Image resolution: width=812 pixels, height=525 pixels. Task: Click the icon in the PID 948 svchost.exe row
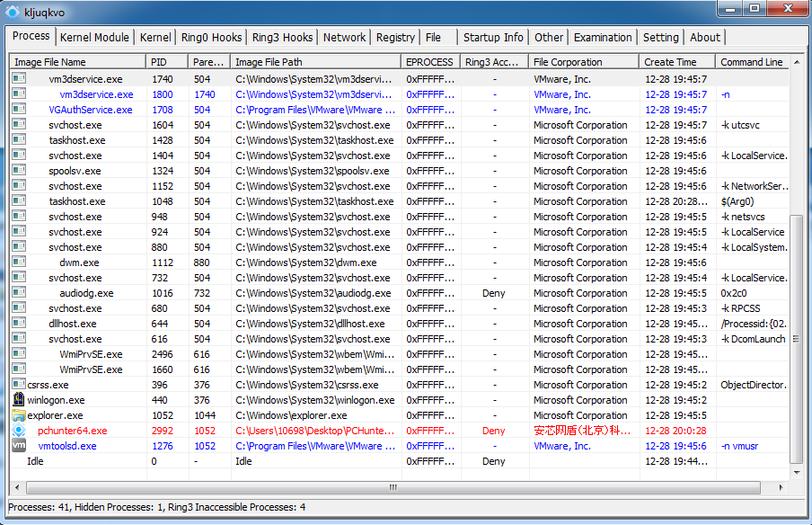(19, 216)
